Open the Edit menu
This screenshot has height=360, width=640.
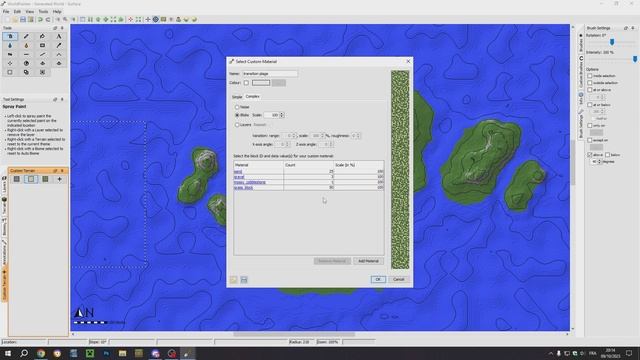coord(17,12)
